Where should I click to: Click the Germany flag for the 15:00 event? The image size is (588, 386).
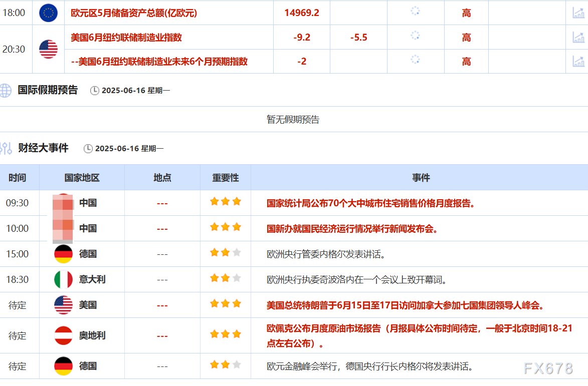(x=64, y=254)
